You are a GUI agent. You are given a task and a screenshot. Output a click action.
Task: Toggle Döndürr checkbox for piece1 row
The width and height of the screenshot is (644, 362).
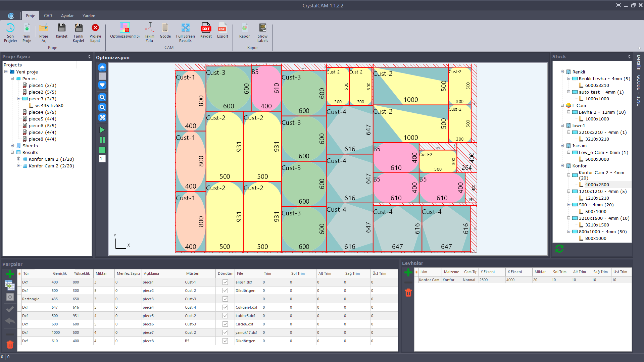(225, 282)
